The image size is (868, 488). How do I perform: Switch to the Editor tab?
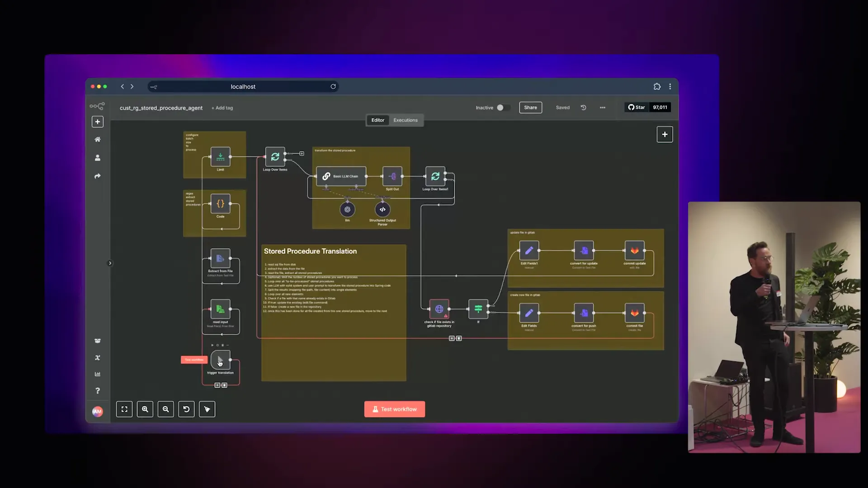point(377,120)
